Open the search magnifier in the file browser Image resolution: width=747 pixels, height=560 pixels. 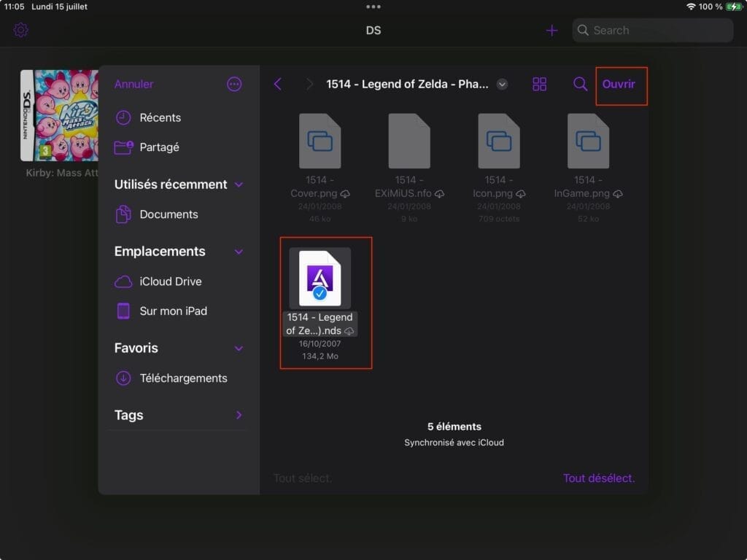580,84
